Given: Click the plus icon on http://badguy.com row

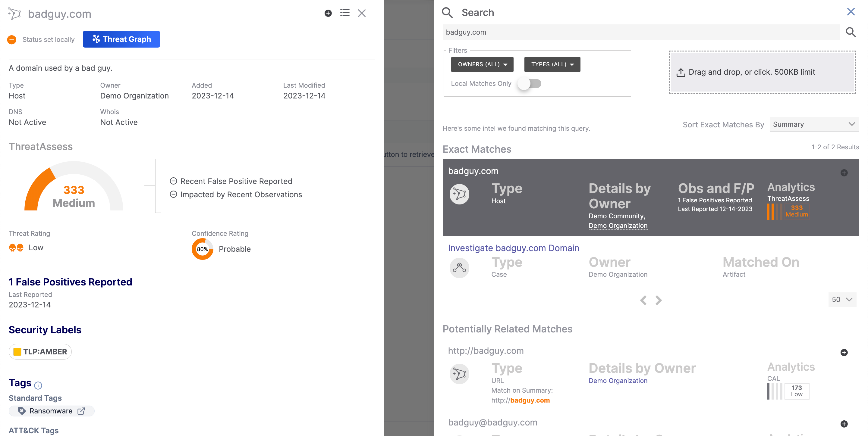Looking at the screenshot, I should click(x=844, y=353).
